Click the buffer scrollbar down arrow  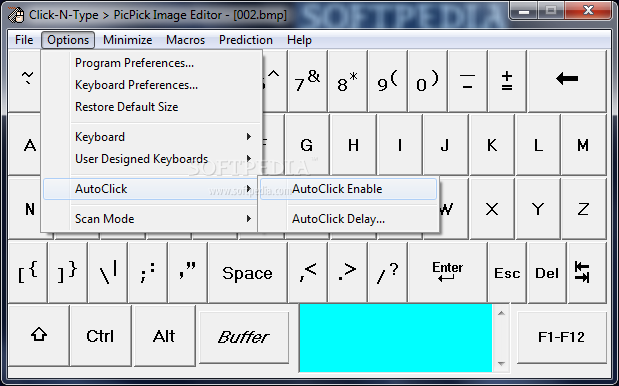(501, 364)
